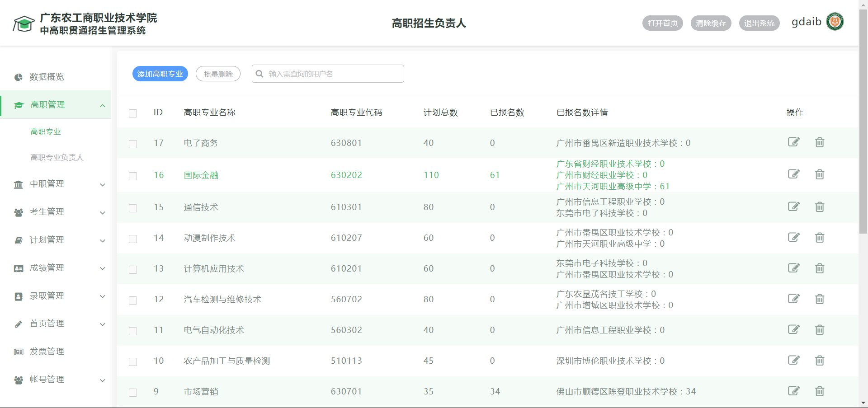Delete the 动漫制作技术 row
The width and height of the screenshot is (868, 408).
[x=820, y=238]
